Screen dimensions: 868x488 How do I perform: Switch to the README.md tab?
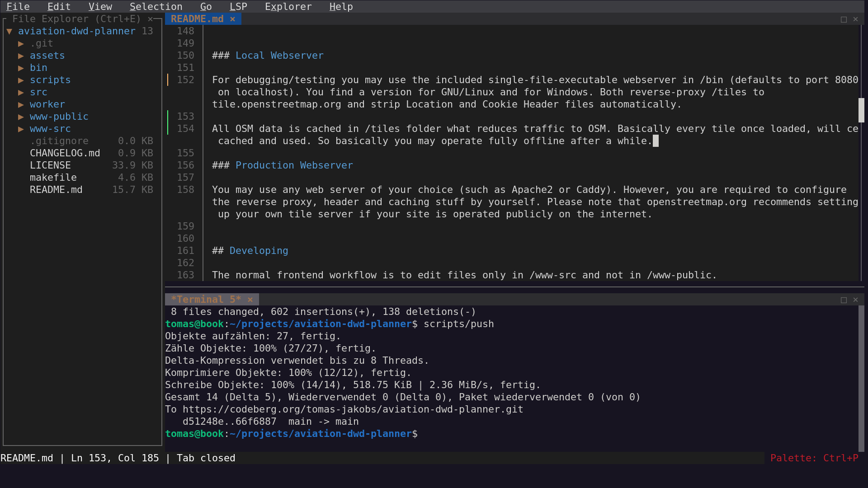coord(197,19)
